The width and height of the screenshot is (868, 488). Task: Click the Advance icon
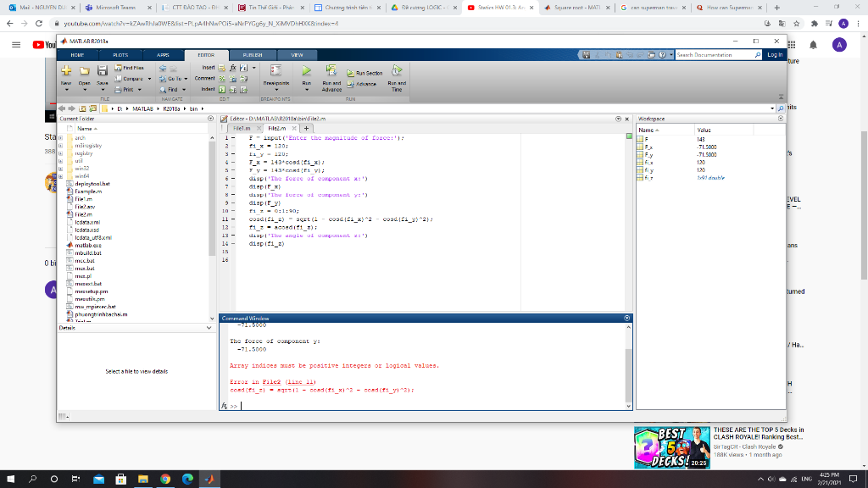350,84
